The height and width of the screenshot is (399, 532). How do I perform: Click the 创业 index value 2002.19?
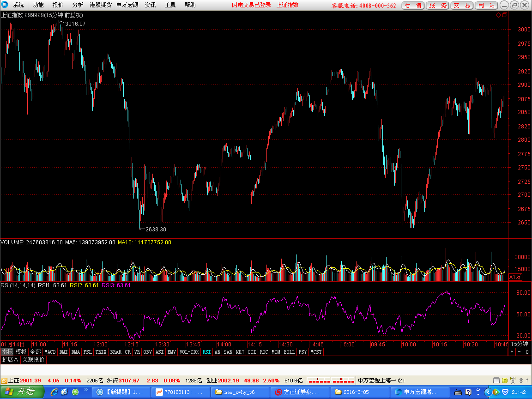[228, 381]
